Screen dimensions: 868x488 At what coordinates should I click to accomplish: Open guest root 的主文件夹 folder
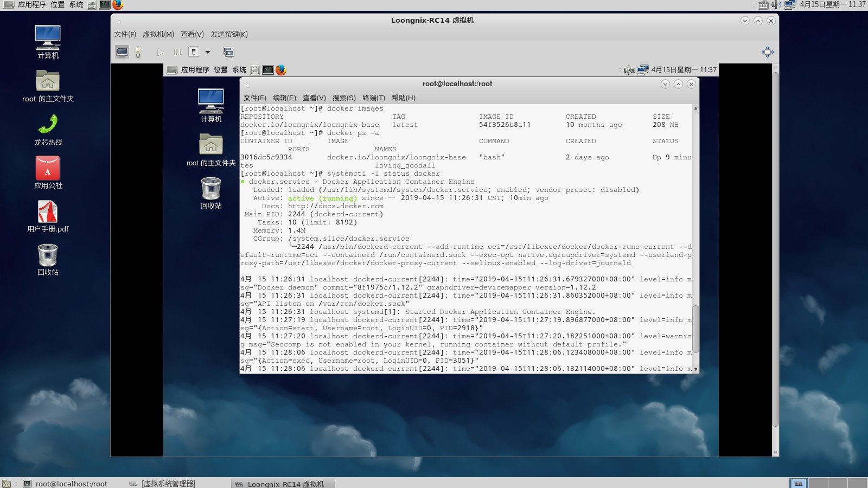point(211,150)
